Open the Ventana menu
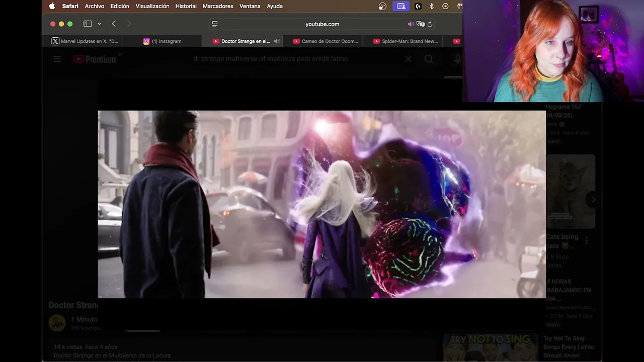This screenshot has height=362, width=644. pos(250,6)
